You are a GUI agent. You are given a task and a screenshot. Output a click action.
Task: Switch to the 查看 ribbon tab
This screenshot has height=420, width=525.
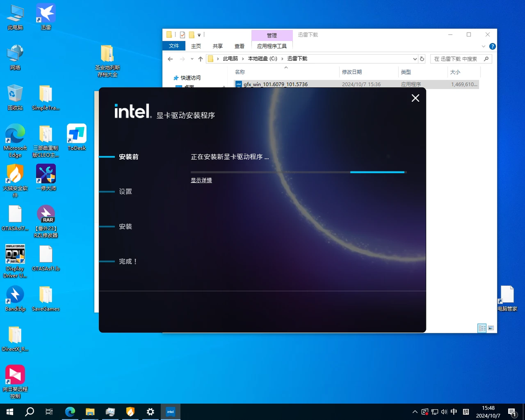click(x=239, y=46)
